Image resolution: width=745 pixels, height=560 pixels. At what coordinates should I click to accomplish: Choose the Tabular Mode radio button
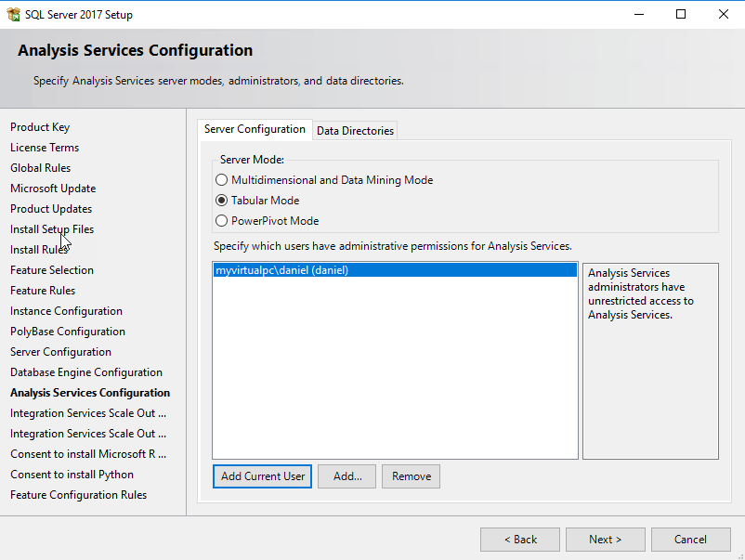pos(221,201)
